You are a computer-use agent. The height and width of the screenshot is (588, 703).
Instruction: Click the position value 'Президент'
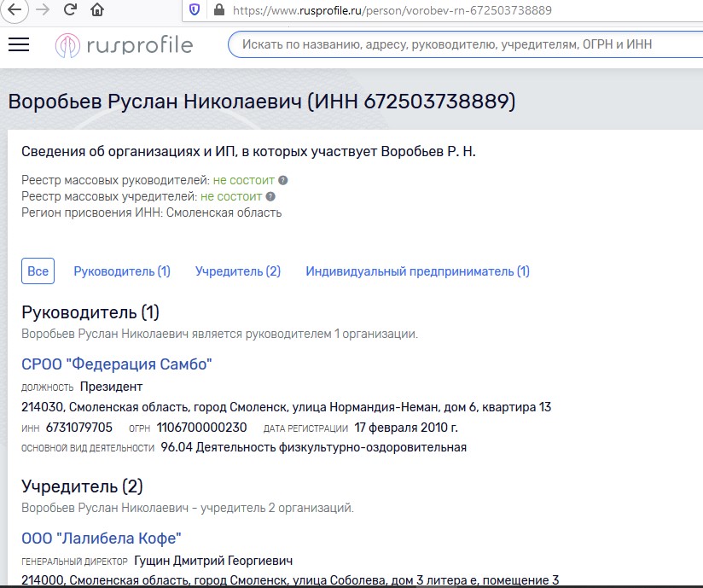tap(111, 387)
